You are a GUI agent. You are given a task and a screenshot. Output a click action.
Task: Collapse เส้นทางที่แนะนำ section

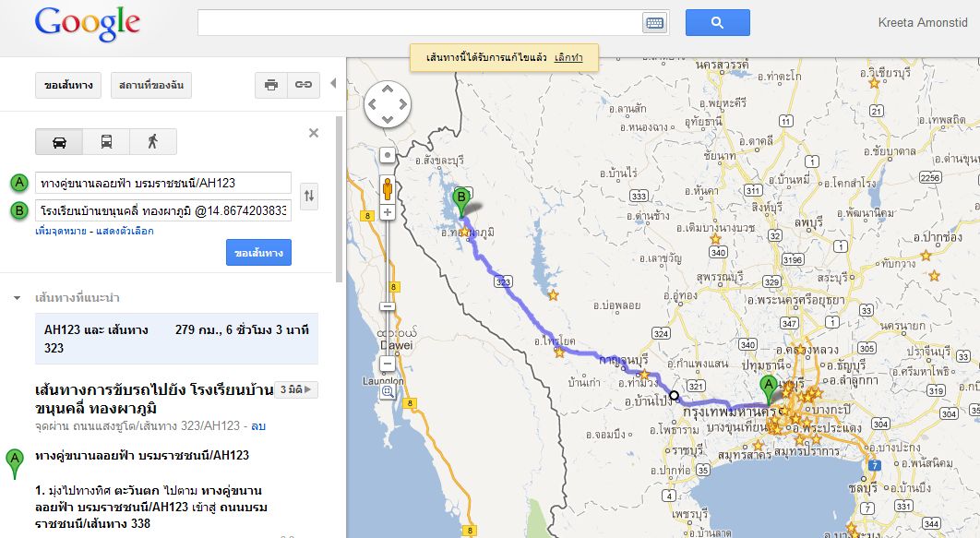17,298
